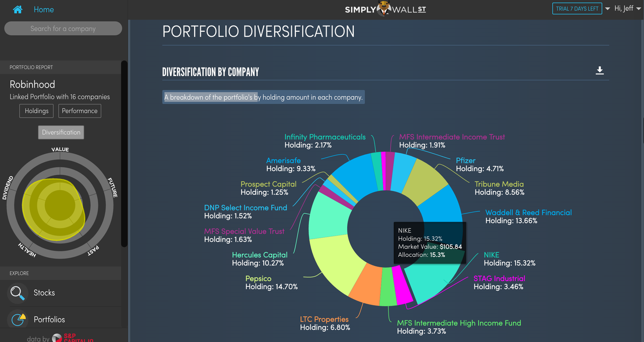Open Stocks magnifier icon in Explore

(18, 293)
